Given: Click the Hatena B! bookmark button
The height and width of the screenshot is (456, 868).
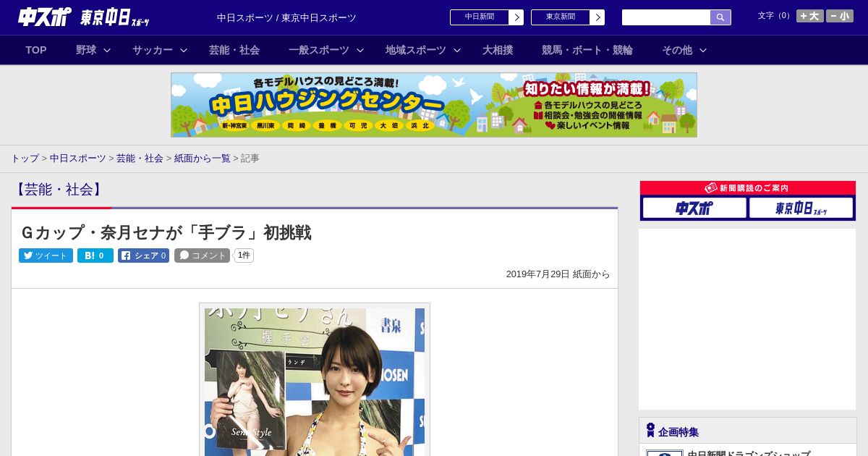Looking at the screenshot, I should [x=95, y=256].
